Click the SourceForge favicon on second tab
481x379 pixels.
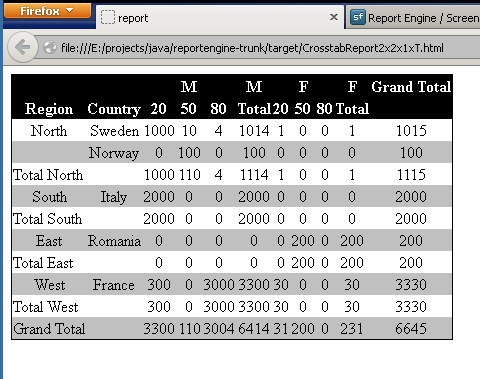click(x=358, y=17)
